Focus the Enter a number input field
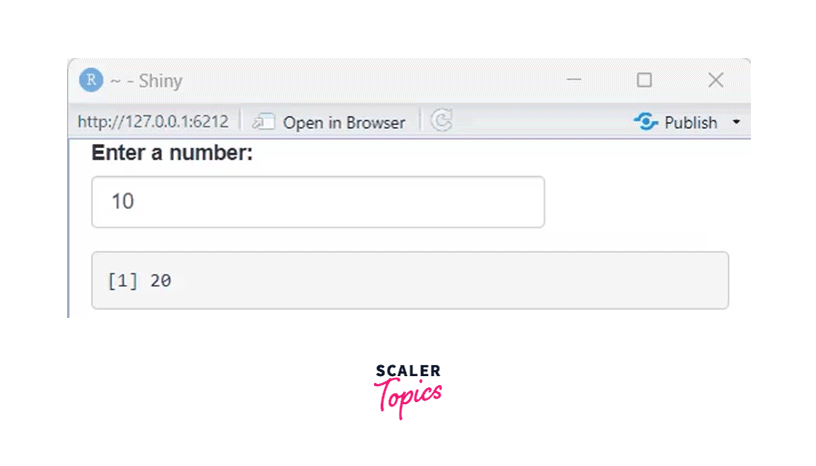This screenshot has width=816, height=466. (x=318, y=202)
